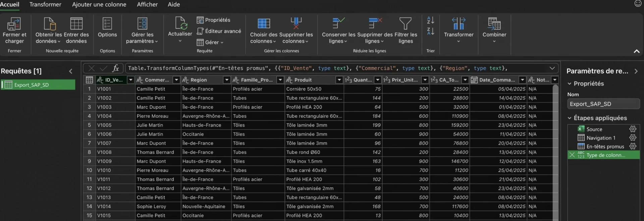This screenshot has height=221, width=644.
Task: Click Gérer les paramètres icon
Action: click(142, 24)
